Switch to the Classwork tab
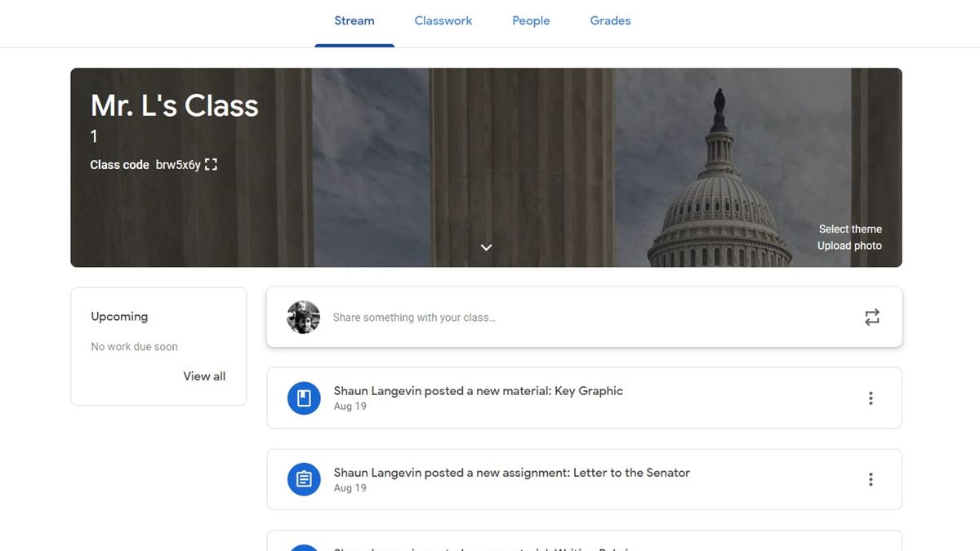Image resolution: width=980 pixels, height=551 pixels. tap(443, 20)
